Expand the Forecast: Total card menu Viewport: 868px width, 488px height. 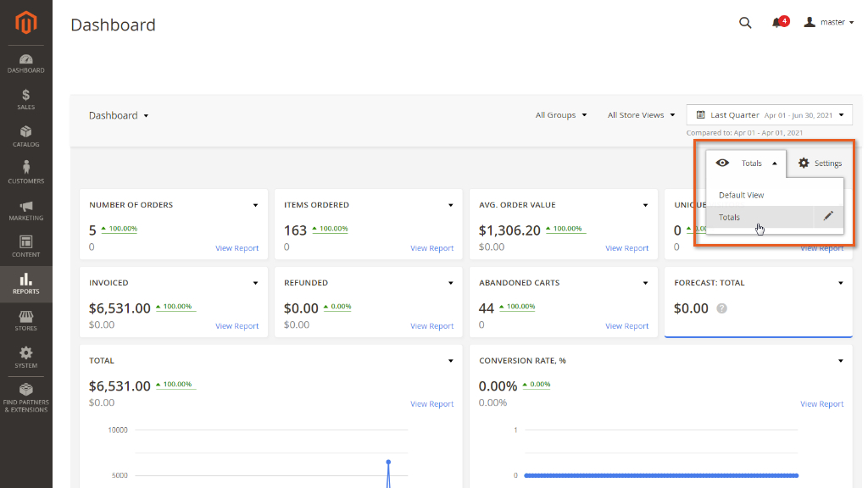840,283
